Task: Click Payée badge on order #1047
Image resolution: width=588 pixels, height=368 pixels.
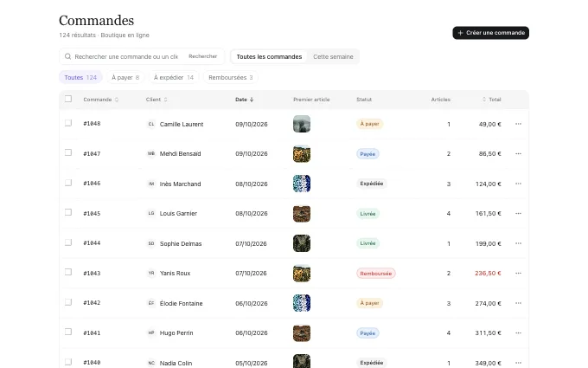Action: (367, 154)
